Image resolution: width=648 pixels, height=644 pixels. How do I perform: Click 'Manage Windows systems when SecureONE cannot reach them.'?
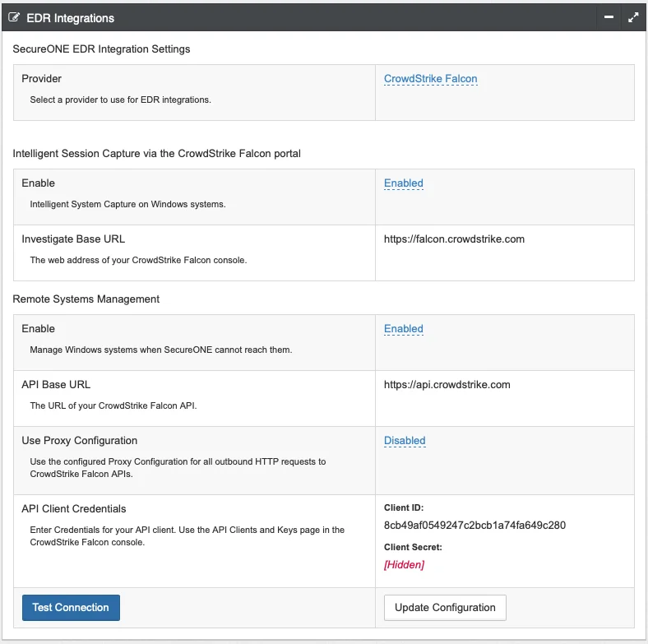[160, 350]
